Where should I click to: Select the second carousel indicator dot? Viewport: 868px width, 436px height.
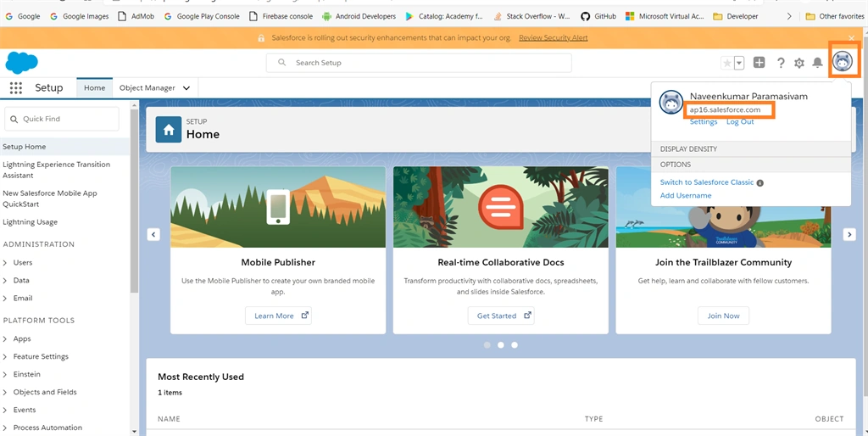[x=500, y=344]
